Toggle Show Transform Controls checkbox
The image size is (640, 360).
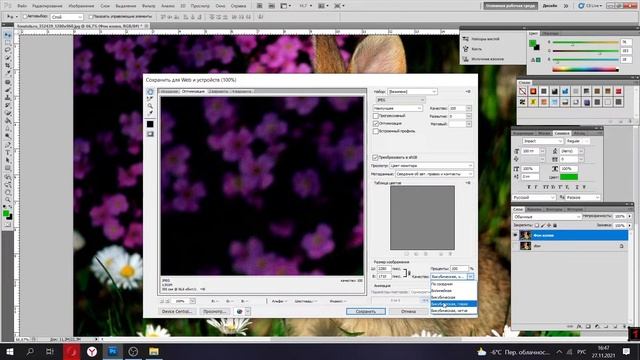[x=91, y=17]
